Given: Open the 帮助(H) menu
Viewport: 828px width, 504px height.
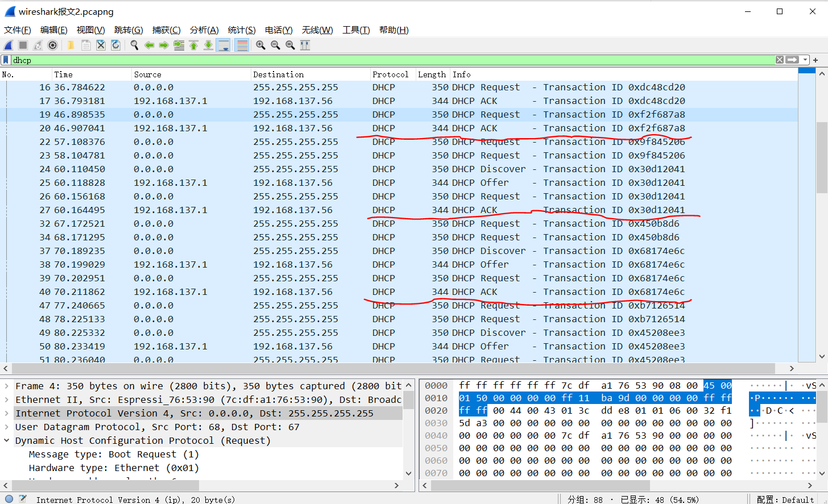Looking at the screenshot, I should [x=394, y=30].
